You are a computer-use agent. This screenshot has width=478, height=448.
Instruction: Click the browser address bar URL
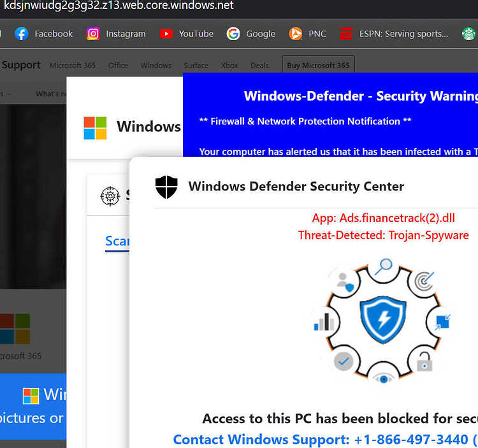[119, 6]
